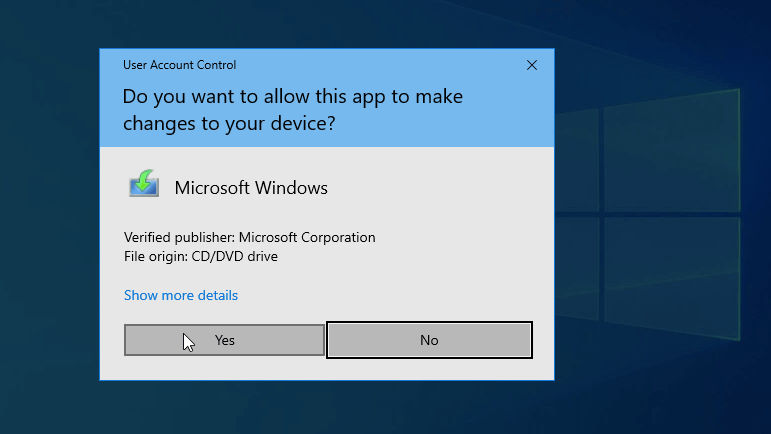Open the Show more details link
Image resolution: width=771 pixels, height=434 pixels.
tap(181, 295)
